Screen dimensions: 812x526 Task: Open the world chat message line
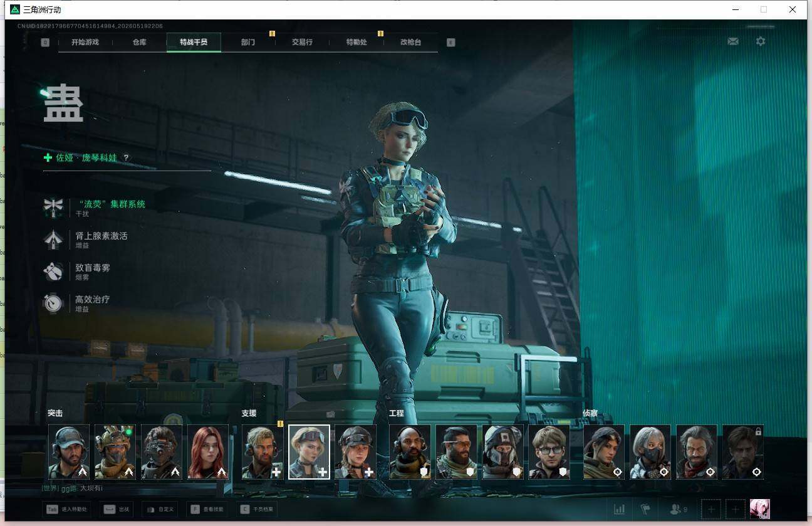(x=72, y=488)
